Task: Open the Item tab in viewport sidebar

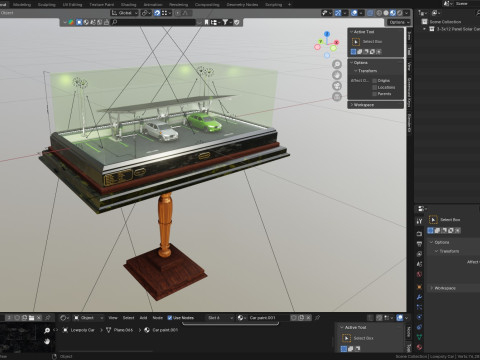Action: click(409, 36)
